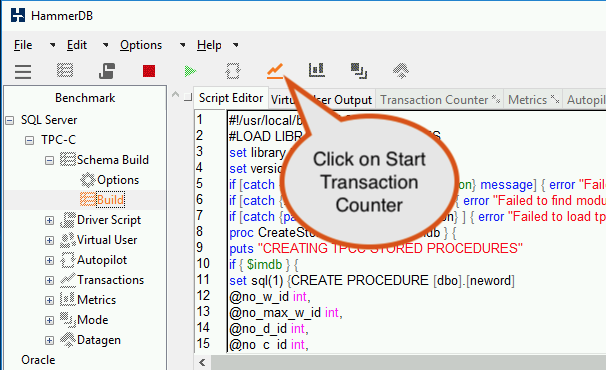Screen dimensions: 606x370
Task: Click the orange Build icon in tree
Action: (x=88, y=200)
